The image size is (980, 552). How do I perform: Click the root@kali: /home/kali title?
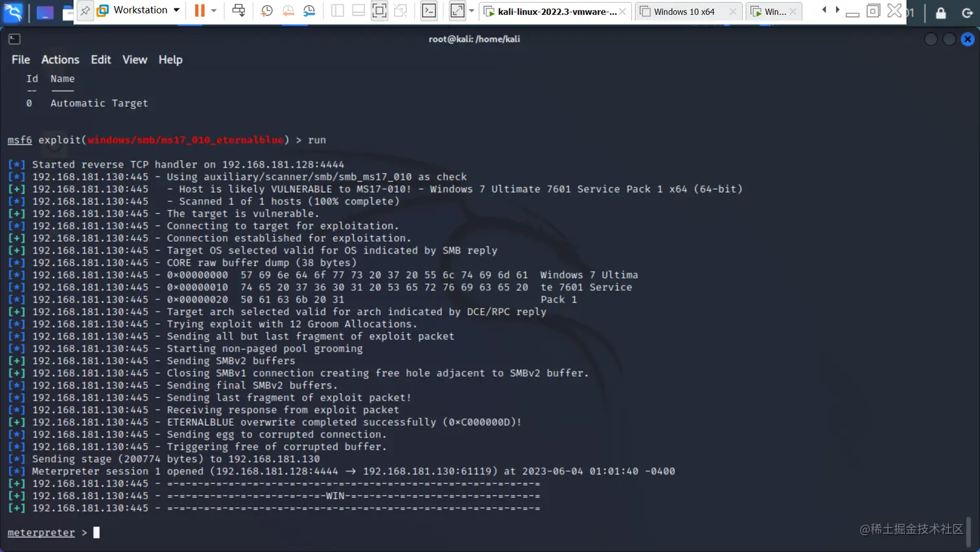click(474, 39)
